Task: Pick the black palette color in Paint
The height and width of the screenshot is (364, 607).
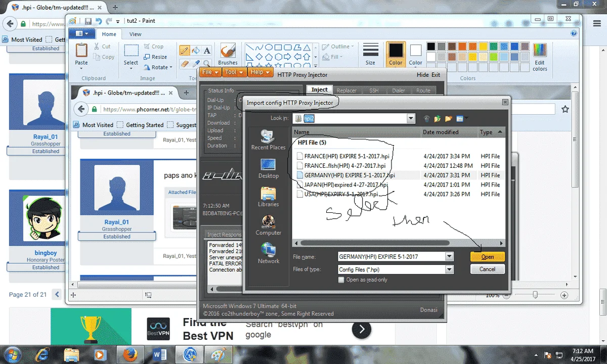Action: coord(431,46)
